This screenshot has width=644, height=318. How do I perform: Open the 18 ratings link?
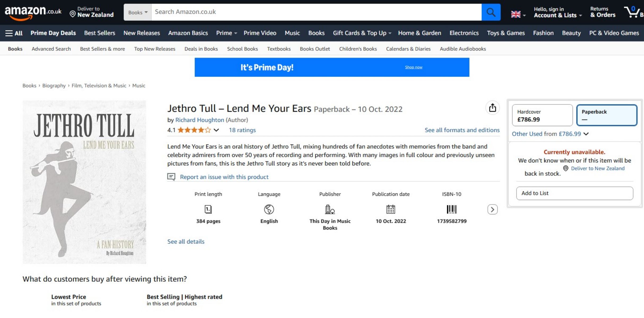pos(242,130)
